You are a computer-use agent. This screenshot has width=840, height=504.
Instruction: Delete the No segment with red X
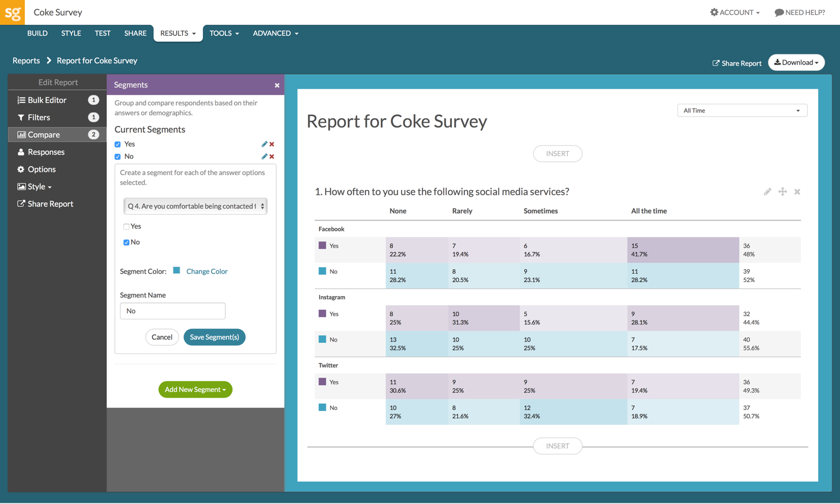tap(272, 157)
